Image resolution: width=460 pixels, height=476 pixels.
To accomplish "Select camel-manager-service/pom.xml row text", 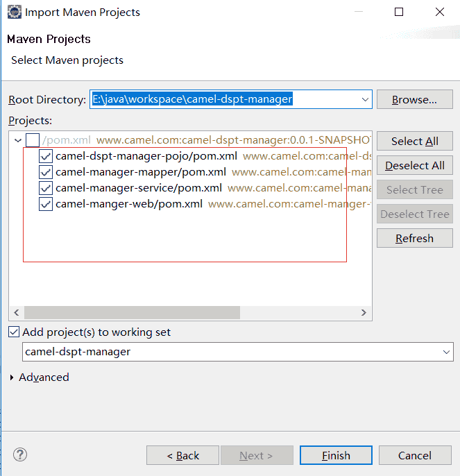I will [x=139, y=188].
